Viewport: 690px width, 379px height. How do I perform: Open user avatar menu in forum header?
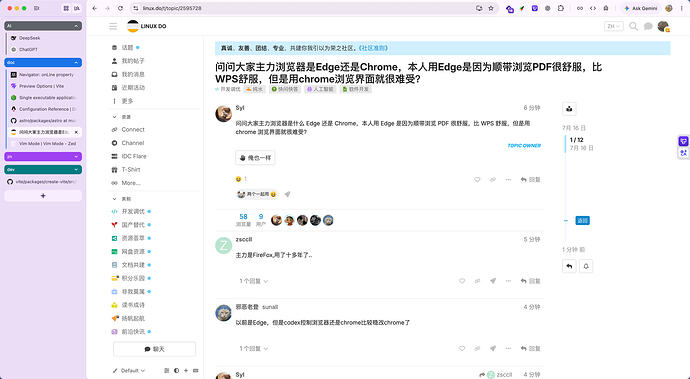pyautogui.click(x=663, y=26)
